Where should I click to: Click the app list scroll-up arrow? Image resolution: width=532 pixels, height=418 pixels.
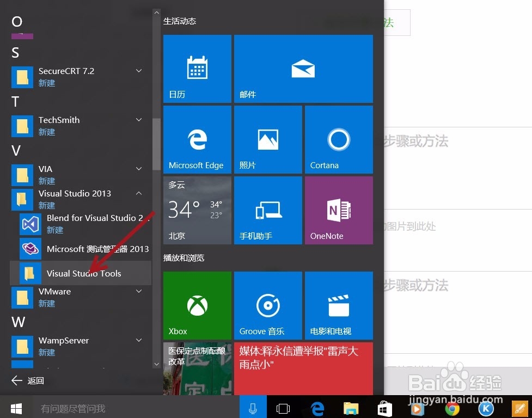[156, 13]
